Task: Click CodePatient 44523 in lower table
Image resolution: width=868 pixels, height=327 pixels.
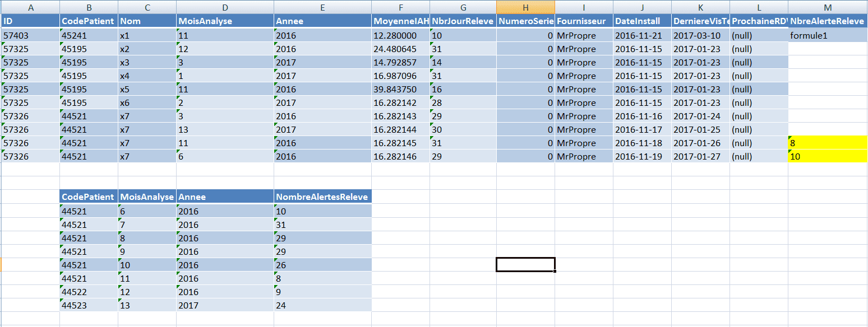Action: (89, 306)
